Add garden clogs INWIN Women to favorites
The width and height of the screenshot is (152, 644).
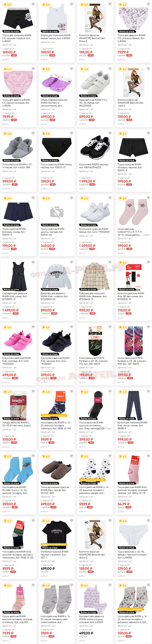pyautogui.click(x=71, y=69)
